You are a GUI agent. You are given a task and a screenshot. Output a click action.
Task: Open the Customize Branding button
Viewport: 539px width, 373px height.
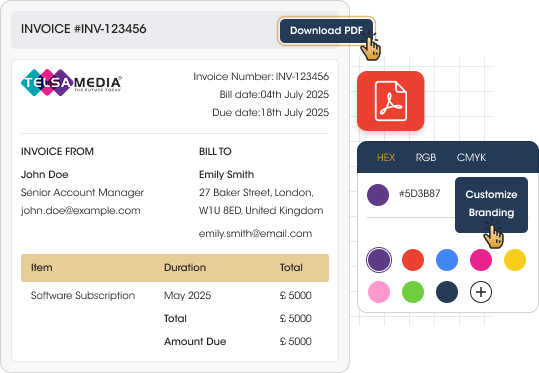click(x=491, y=204)
